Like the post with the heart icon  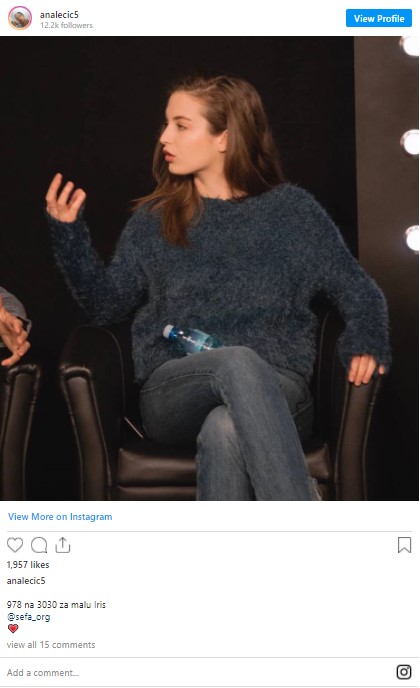15,545
